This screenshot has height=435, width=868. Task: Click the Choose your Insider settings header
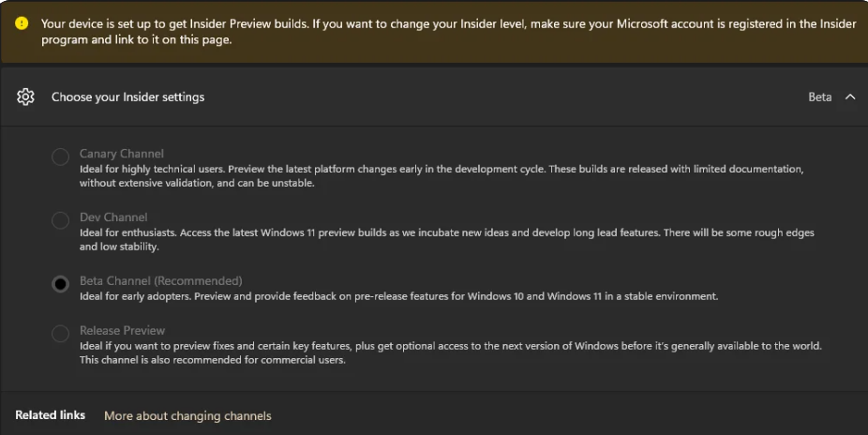click(127, 97)
